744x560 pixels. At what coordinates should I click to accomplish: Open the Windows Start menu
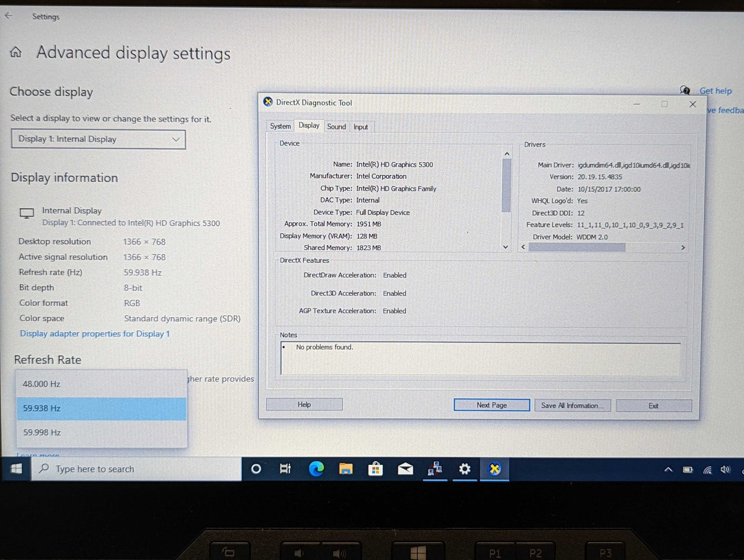16,468
